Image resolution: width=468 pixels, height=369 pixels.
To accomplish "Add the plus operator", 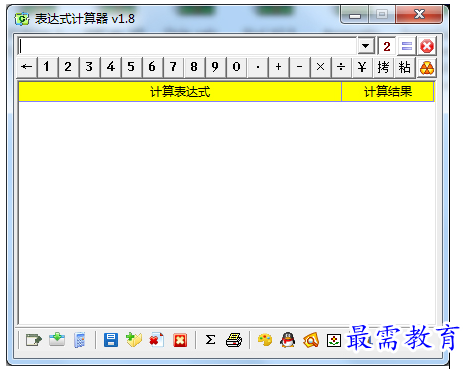I will point(279,67).
